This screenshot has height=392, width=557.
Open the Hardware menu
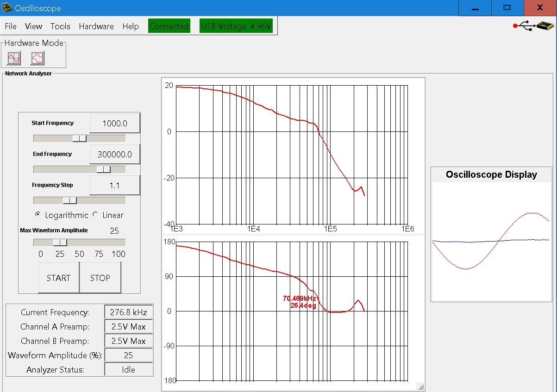coord(96,26)
